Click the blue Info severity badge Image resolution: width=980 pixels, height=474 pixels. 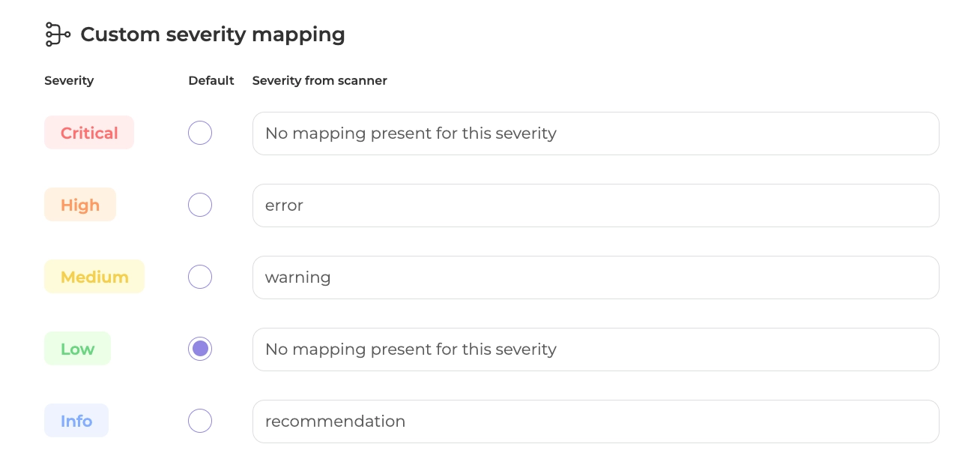[x=76, y=421]
